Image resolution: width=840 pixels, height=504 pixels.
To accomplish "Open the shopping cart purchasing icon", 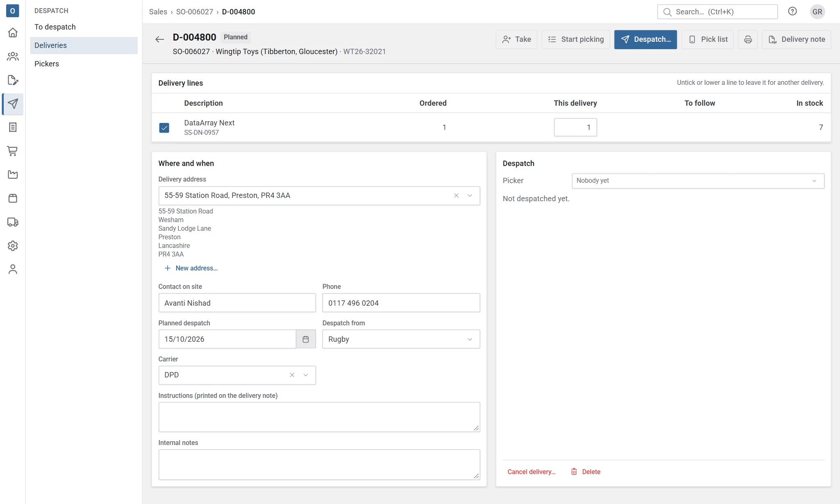I will click(x=13, y=151).
